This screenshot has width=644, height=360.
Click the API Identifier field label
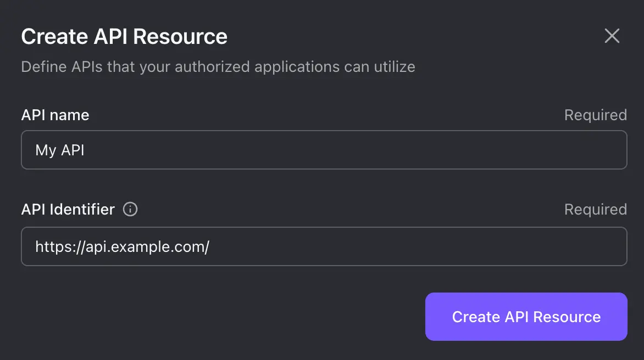[68, 209]
